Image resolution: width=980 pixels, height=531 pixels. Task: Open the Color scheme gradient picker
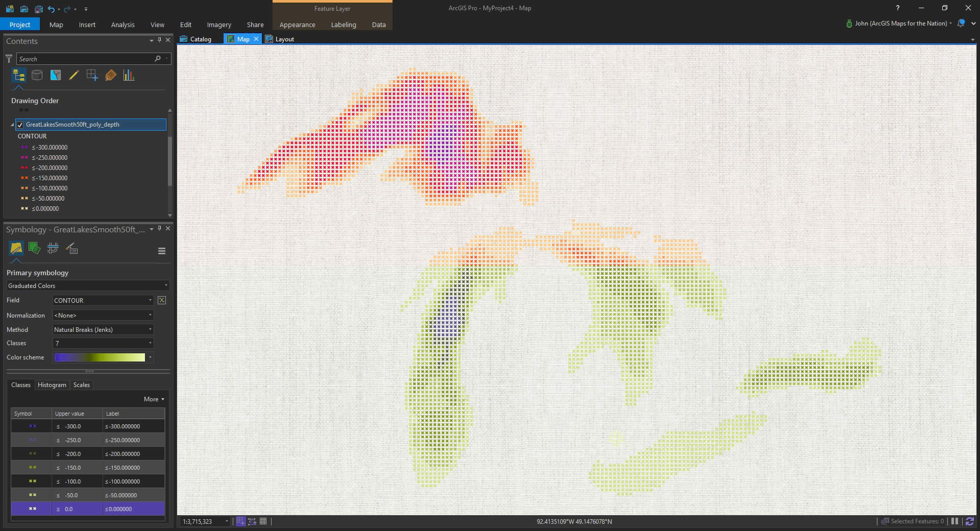click(x=104, y=357)
